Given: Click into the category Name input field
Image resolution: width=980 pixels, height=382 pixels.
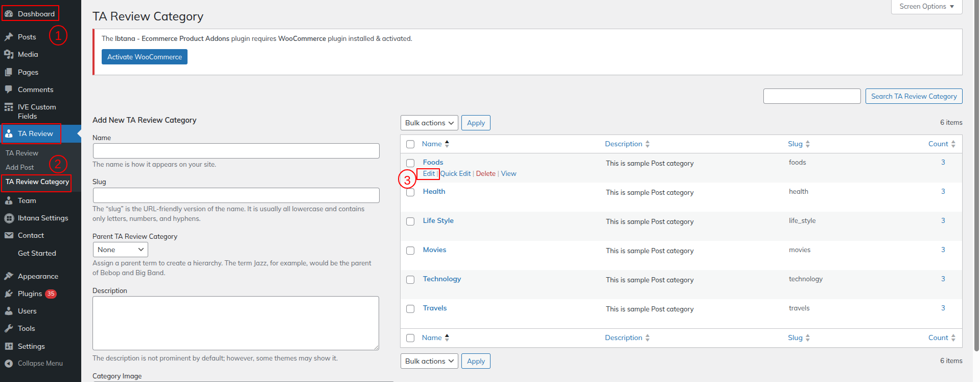Looking at the screenshot, I should (x=236, y=151).
